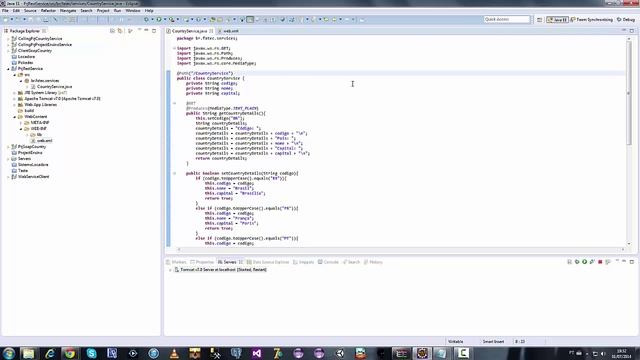Click editor scroll down arrow
The width and height of the screenshot is (640, 360).
click(629, 244)
